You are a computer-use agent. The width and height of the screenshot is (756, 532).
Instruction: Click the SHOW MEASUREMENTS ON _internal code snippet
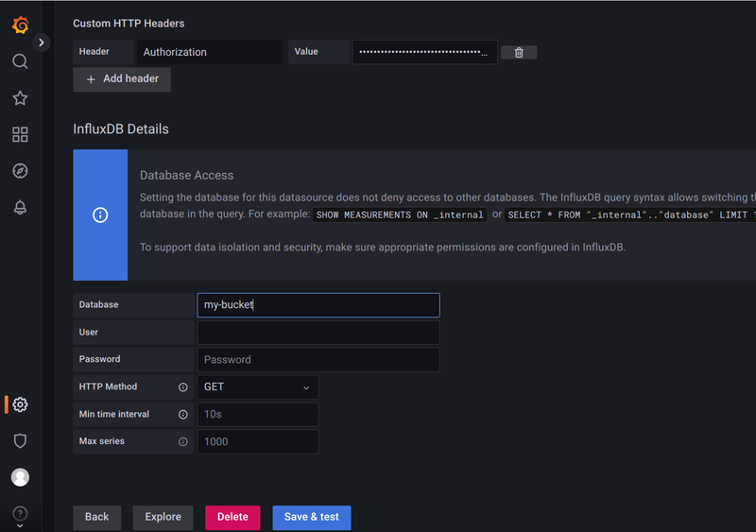pyautogui.click(x=400, y=215)
